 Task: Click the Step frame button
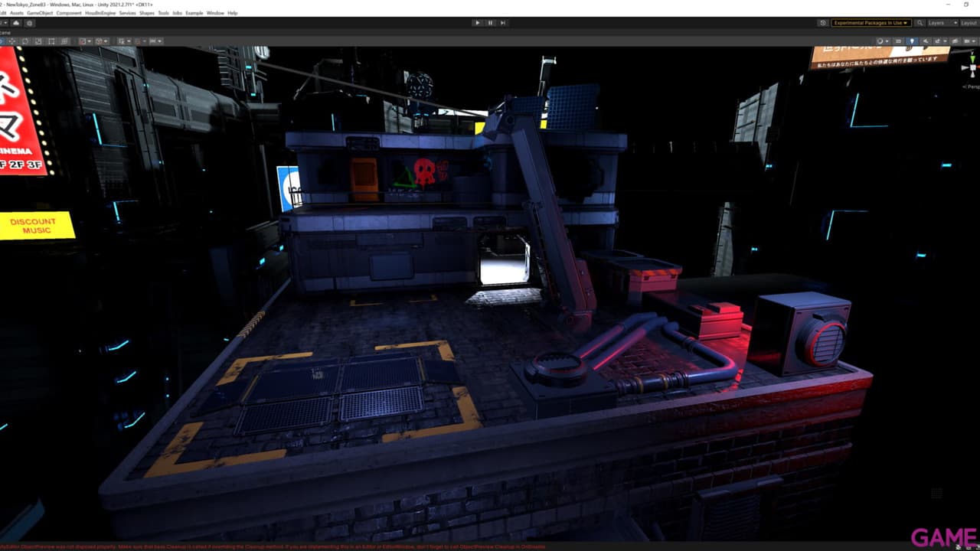point(503,23)
